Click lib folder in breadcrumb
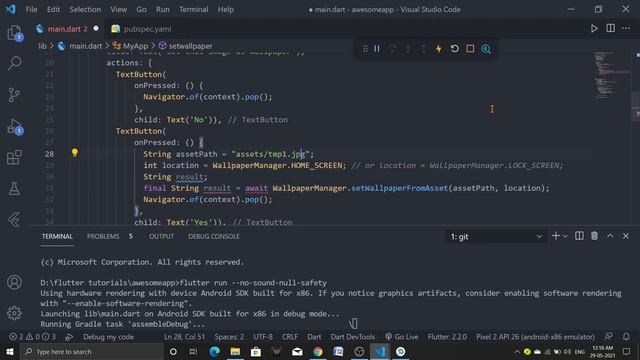This screenshot has height=360, width=640. coord(42,46)
